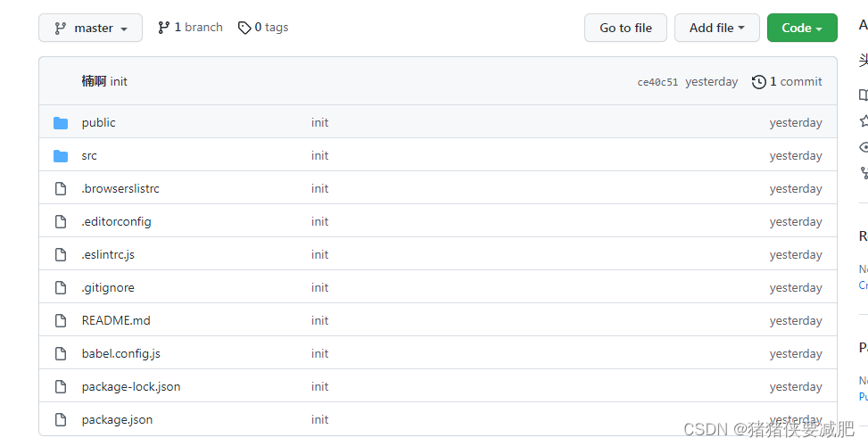Click the tag icon beside 0 tags
The image size is (868, 446).
(244, 27)
